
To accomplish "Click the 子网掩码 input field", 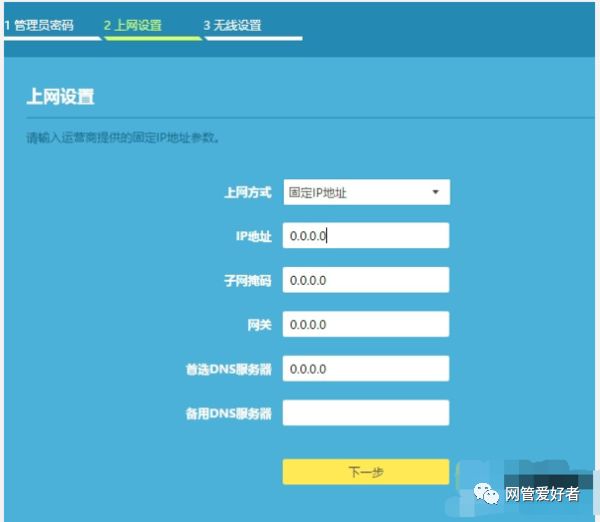I will click(366, 280).
